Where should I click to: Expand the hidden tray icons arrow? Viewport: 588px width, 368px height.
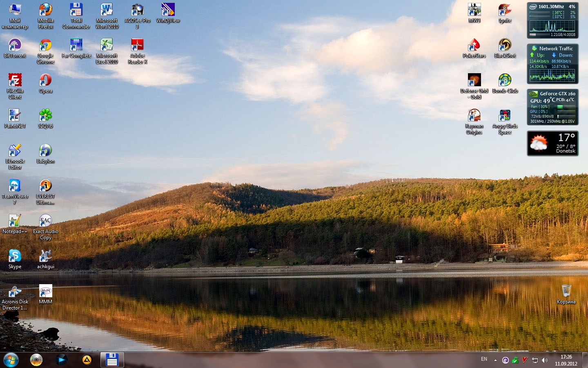(495, 360)
